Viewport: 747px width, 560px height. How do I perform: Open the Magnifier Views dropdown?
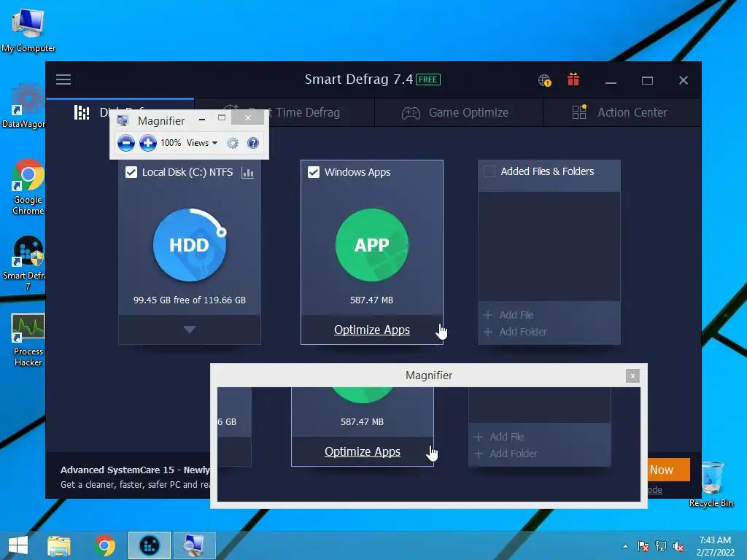[x=202, y=143]
